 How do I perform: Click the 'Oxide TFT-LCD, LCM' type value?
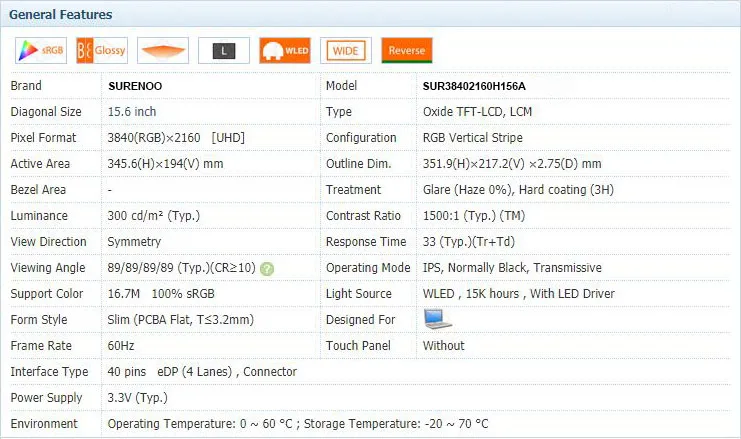pyautogui.click(x=477, y=112)
